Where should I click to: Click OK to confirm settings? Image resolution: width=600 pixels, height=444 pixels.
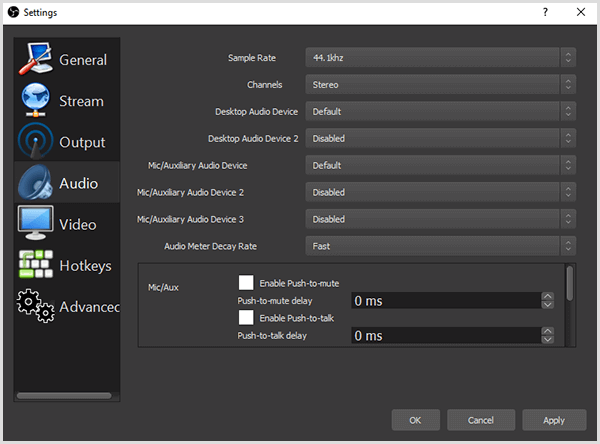[416, 420]
